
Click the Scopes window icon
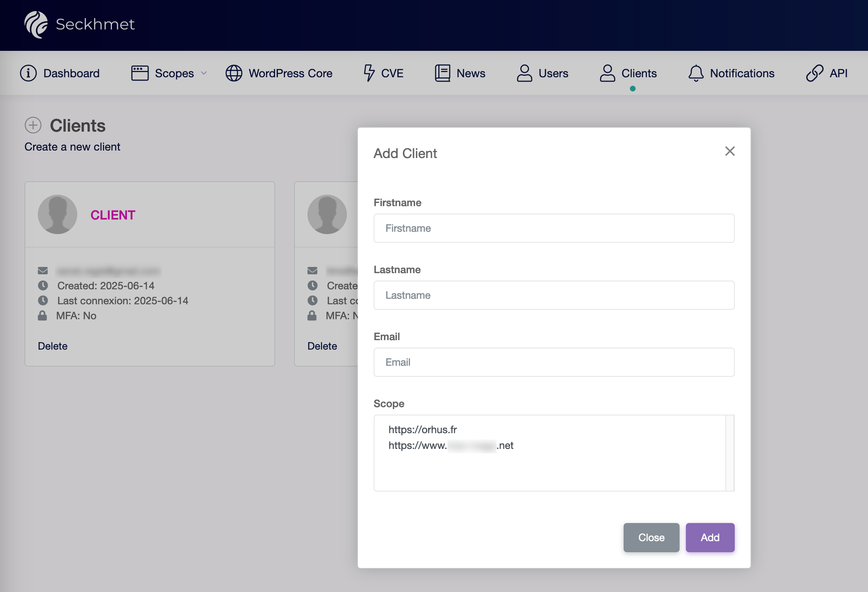point(140,73)
